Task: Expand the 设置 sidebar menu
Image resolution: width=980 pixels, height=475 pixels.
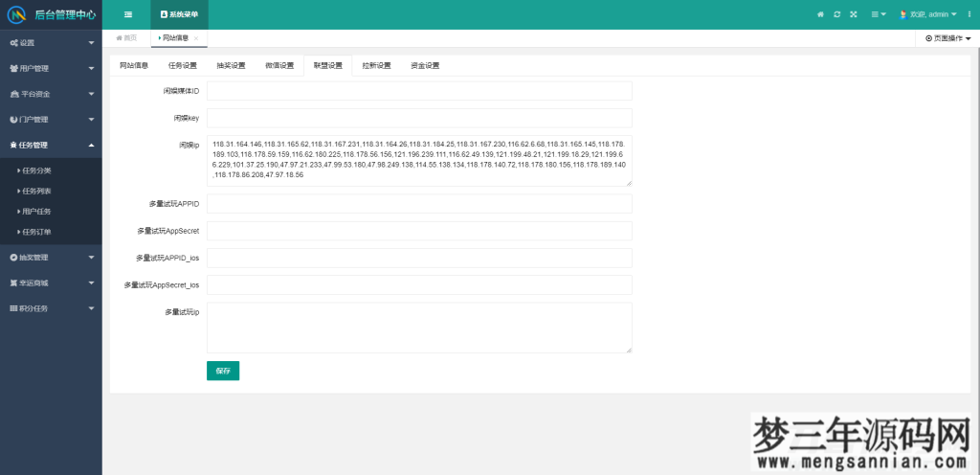Action: [x=51, y=43]
